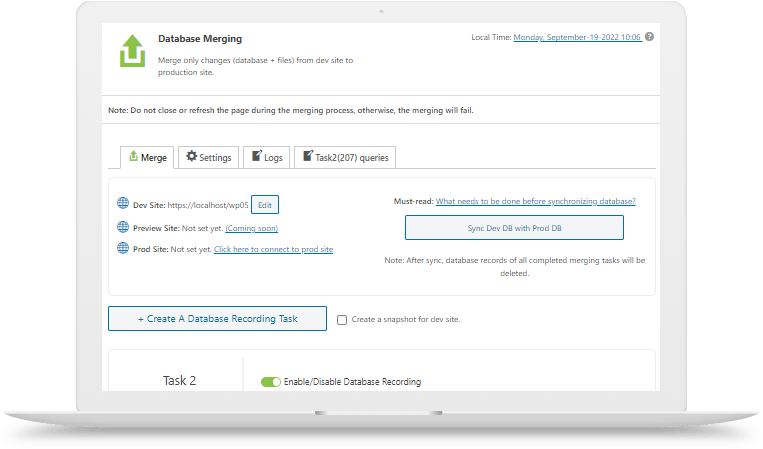Screen dimensions: 763x449
Task: Click the Coming soon link
Action: [252, 228]
